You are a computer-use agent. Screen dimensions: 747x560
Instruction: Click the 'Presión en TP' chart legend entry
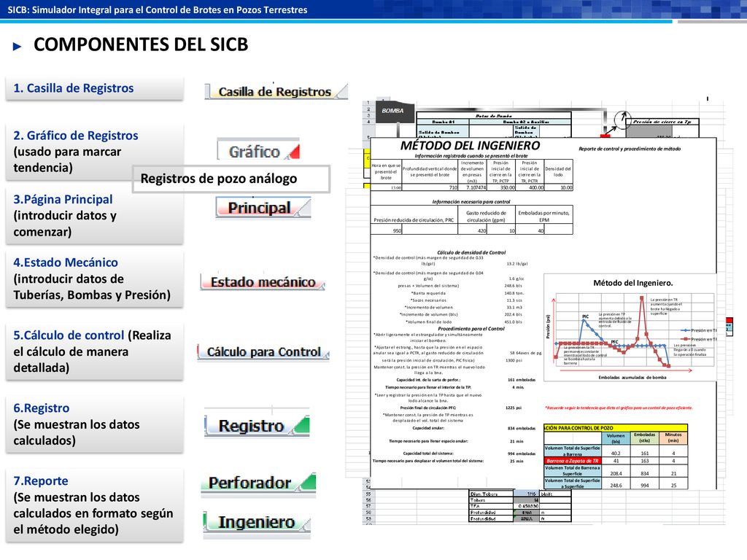(698, 330)
